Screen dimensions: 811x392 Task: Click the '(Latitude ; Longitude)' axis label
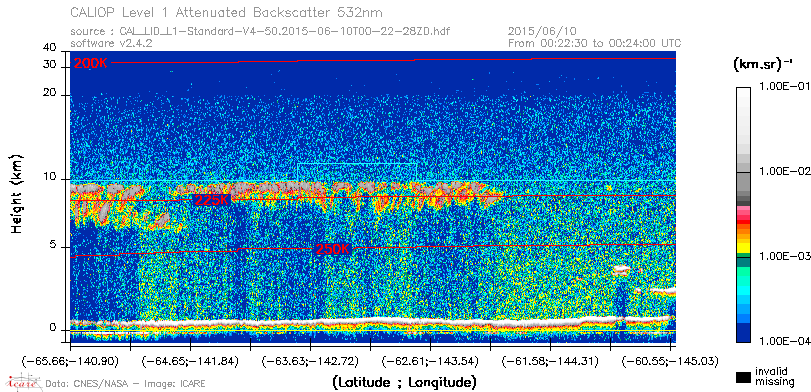point(404,382)
